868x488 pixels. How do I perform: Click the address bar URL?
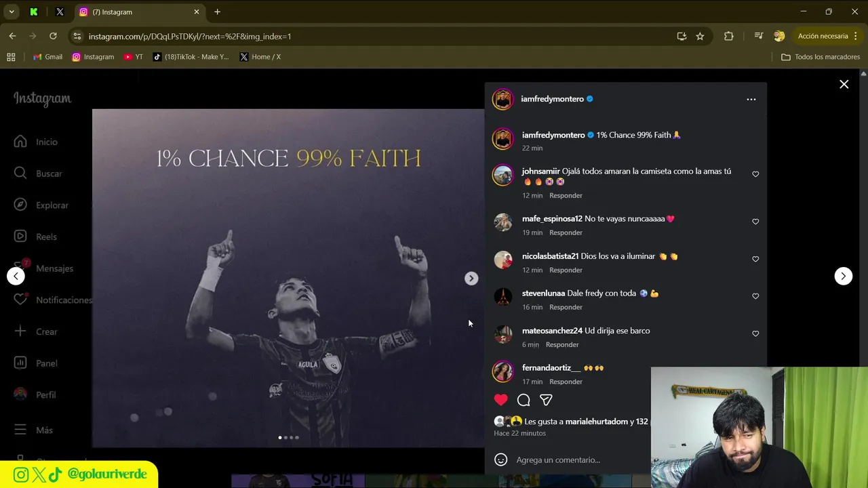tap(189, 36)
